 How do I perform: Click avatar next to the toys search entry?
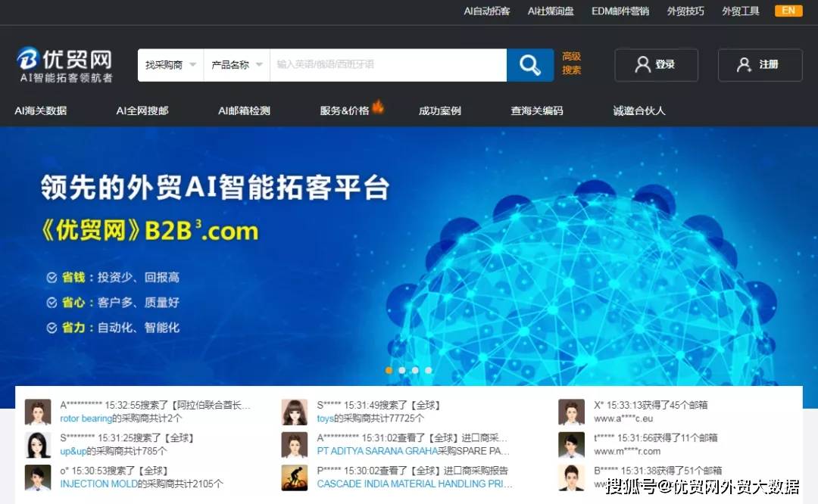point(294,412)
